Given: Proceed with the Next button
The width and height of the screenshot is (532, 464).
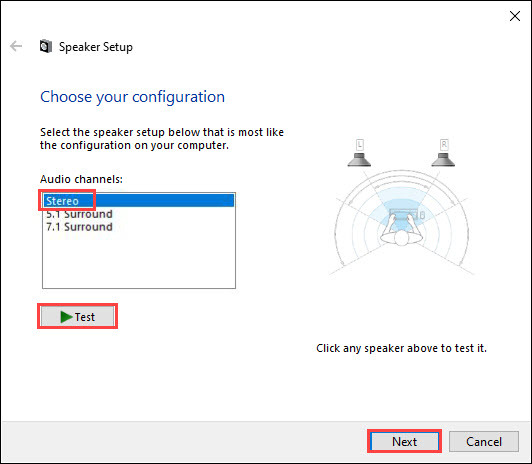Looking at the screenshot, I should point(404,441).
